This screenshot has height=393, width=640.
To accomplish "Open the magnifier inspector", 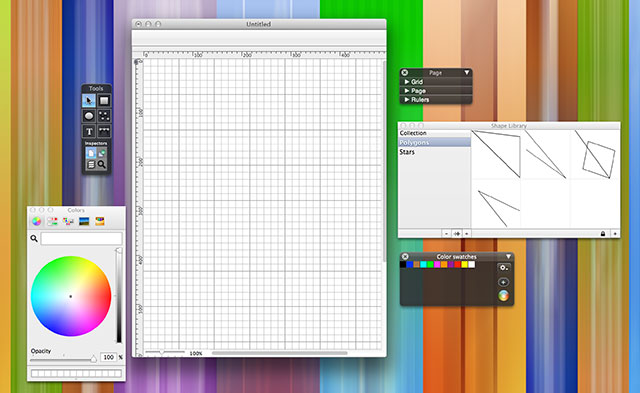I will [x=102, y=164].
